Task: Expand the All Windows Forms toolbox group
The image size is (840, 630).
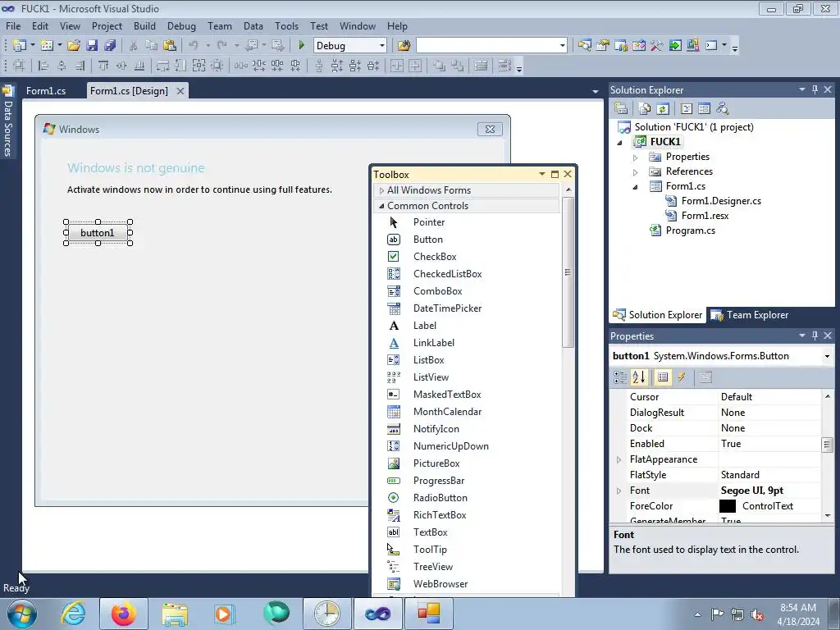Action: tap(381, 190)
